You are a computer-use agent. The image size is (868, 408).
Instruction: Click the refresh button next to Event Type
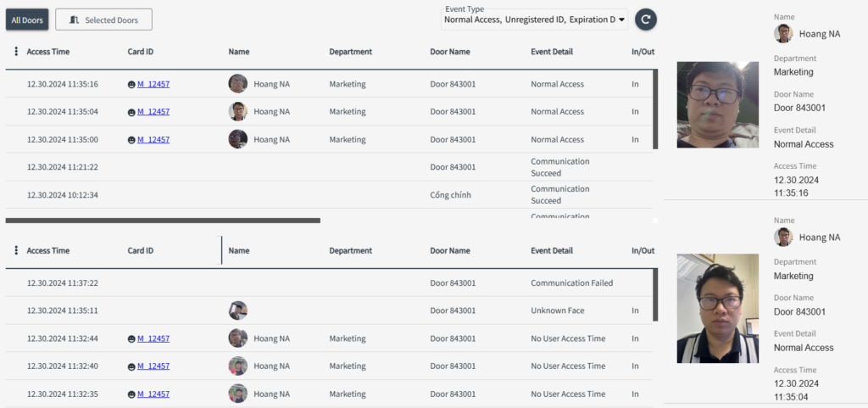tap(645, 20)
